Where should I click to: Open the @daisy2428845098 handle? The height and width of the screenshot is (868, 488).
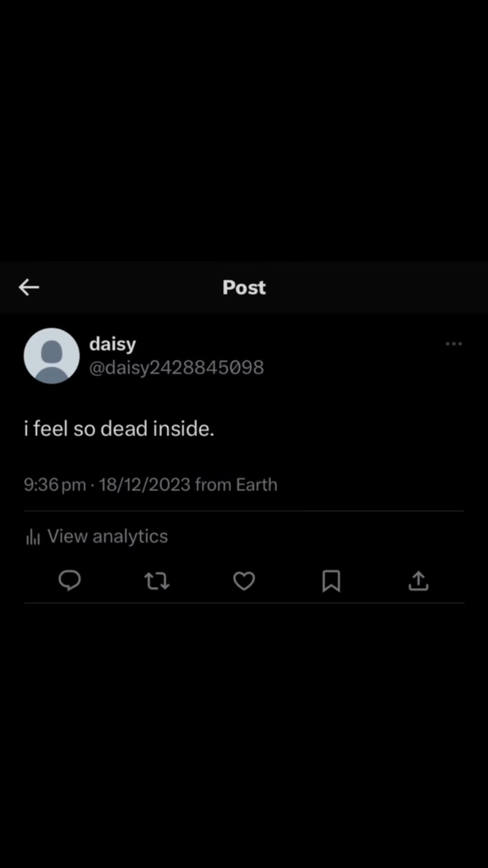pos(176,368)
